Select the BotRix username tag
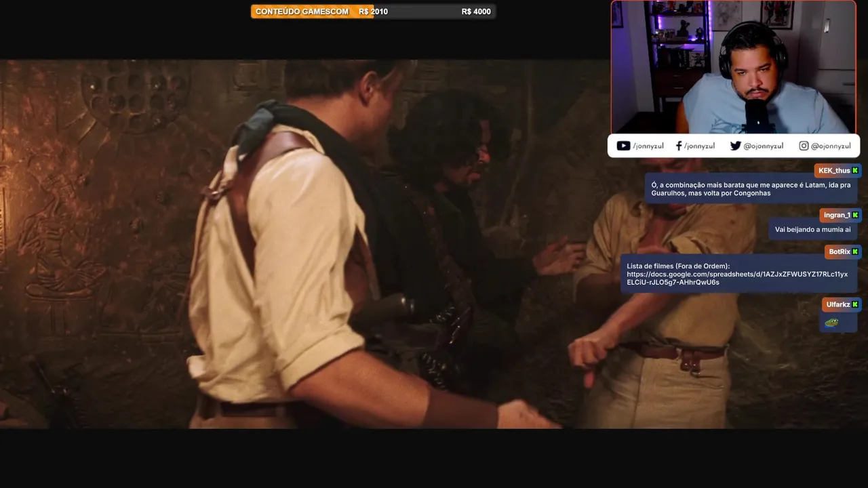Image resolution: width=868 pixels, height=488 pixels. click(843, 252)
